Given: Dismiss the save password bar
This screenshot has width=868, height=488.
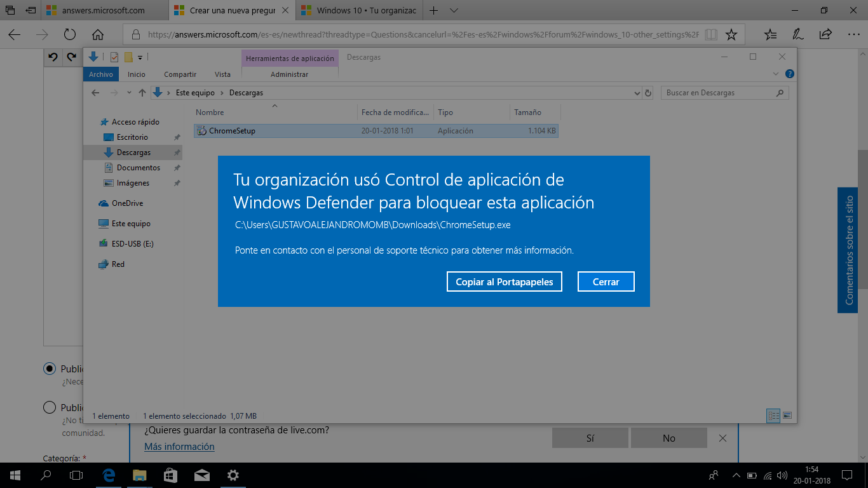Looking at the screenshot, I should click(x=722, y=438).
